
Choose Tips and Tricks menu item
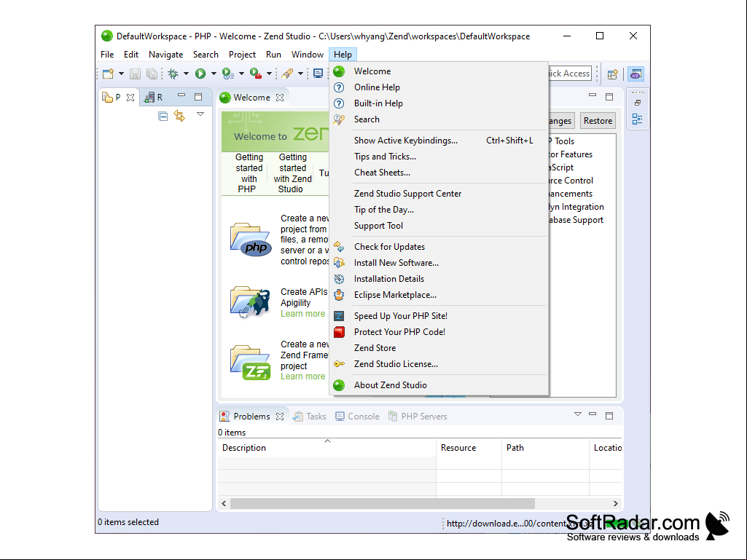[438, 157]
